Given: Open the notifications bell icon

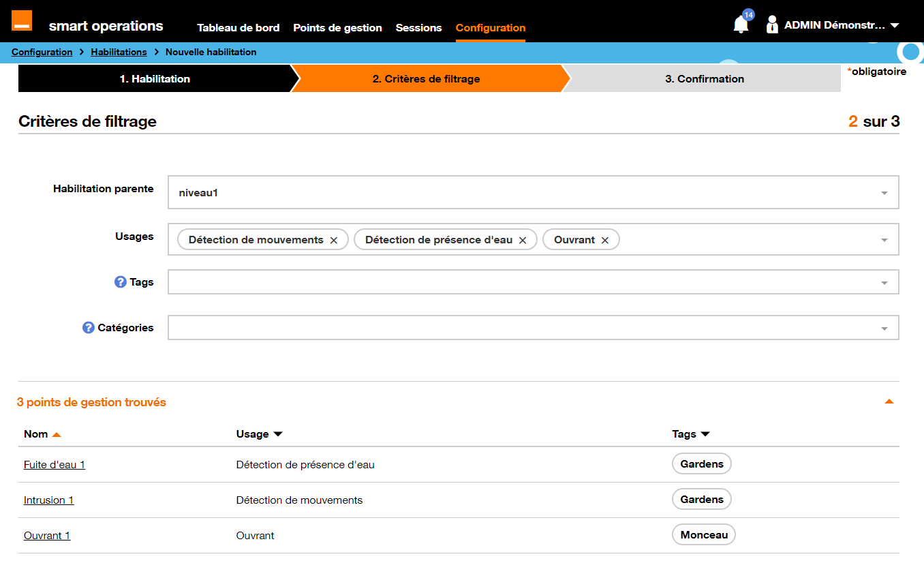Looking at the screenshot, I should point(740,25).
